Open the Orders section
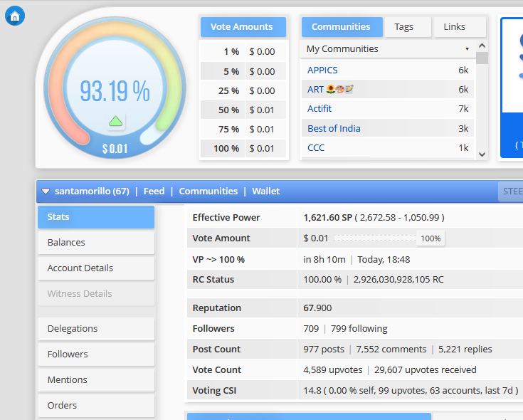 pos(96,406)
